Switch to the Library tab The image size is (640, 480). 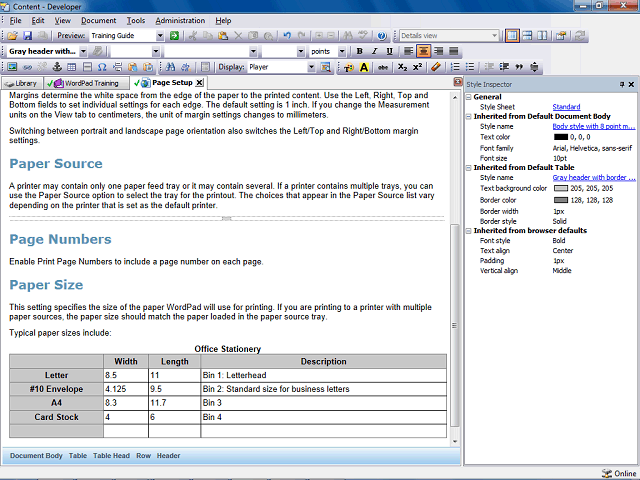(x=22, y=83)
